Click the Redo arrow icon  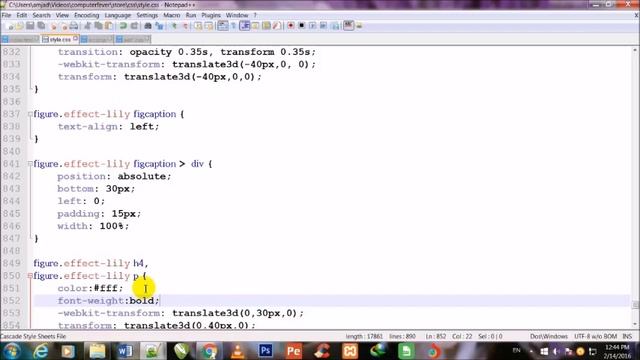[134, 26]
